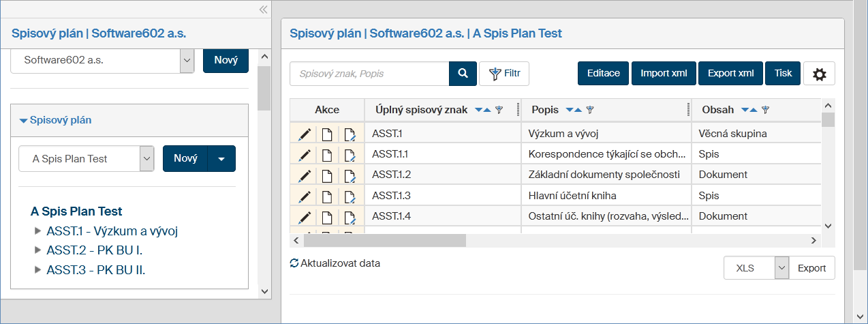The width and height of the screenshot is (868, 324).
Task: Sort by Úplný spisový znak using sort arrows
Action: [482, 110]
